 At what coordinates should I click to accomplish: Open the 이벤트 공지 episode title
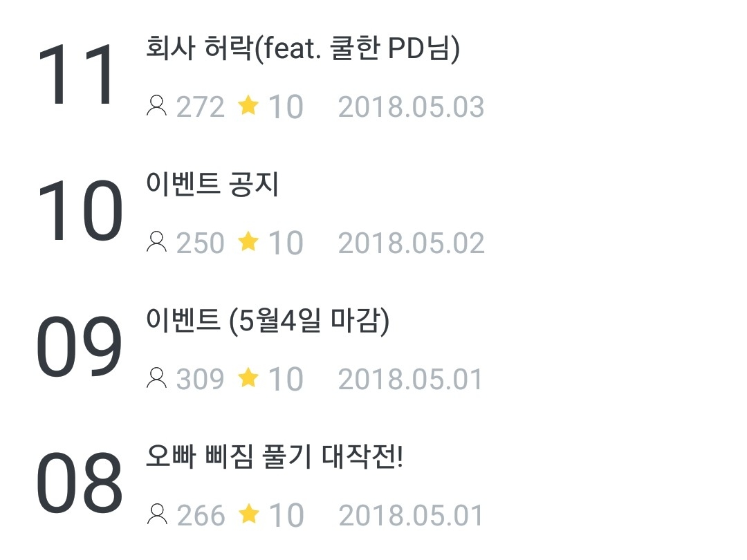click(x=212, y=185)
